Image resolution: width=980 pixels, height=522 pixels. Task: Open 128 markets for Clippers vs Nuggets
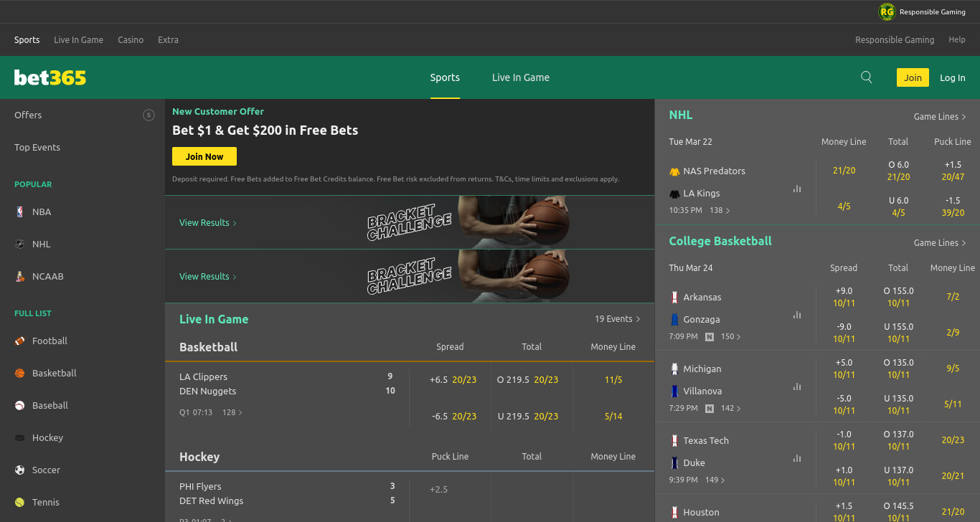[x=232, y=412]
